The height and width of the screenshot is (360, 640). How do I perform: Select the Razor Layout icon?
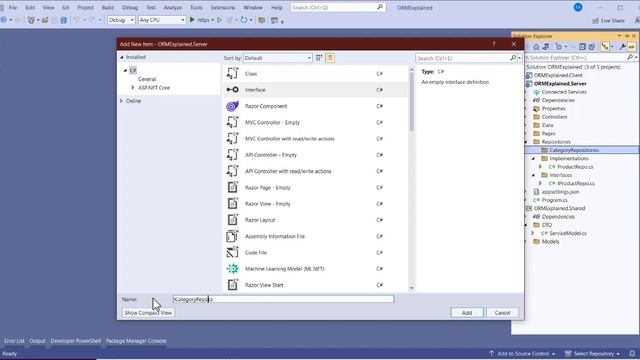click(x=232, y=220)
